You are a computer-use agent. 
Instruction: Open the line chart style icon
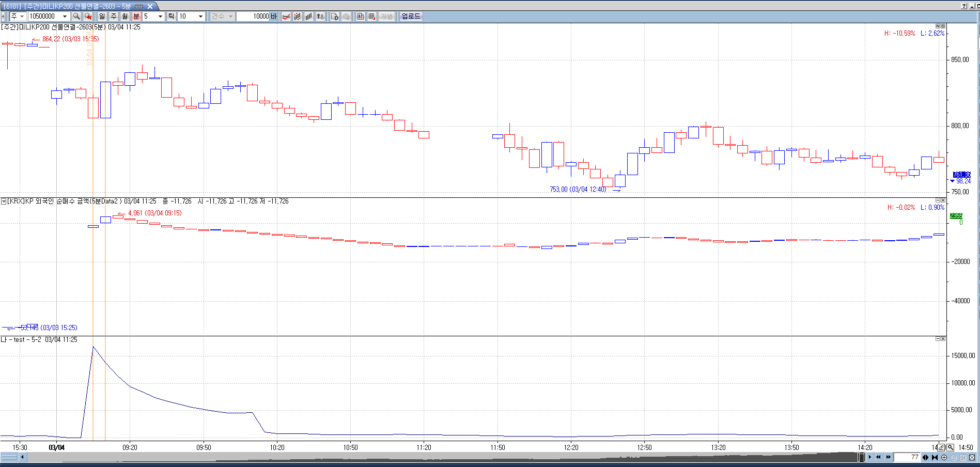coord(286,17)
